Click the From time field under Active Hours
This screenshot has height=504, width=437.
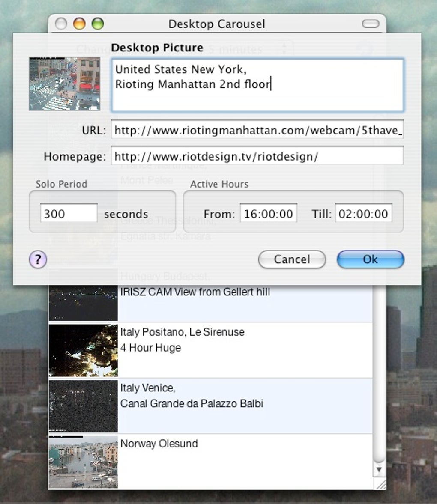268,213
